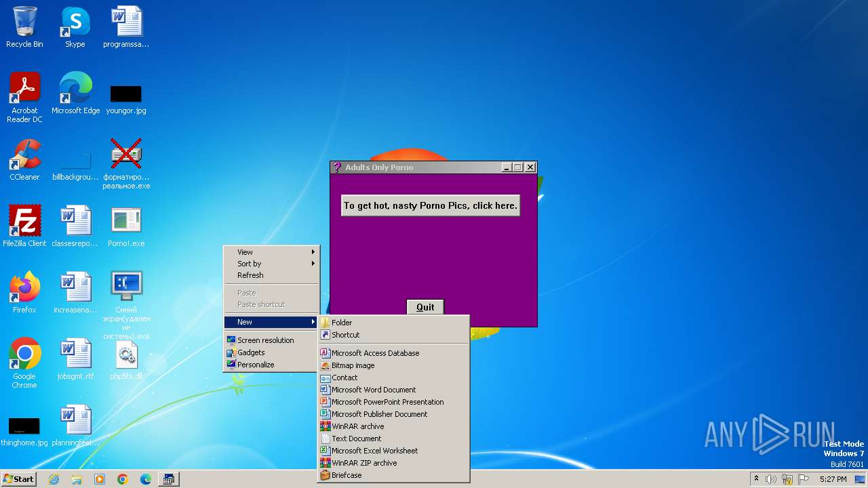This screenshot has width=868, height=488.
Task: Create new Microsoft Excel Worksheet
Action: point(393,451)
